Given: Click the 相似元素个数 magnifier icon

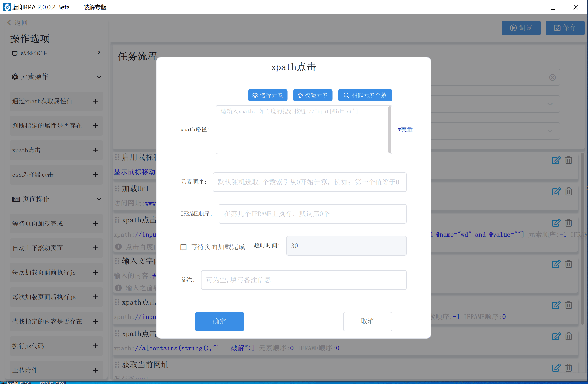Looking at the screenshot, I should click(x=346, y=95).
